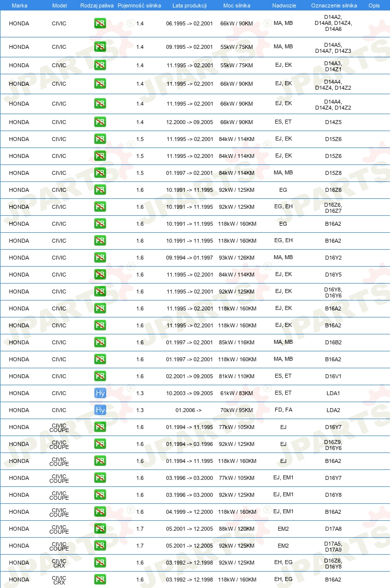The height and width of the screenshot is (588, 390).
Task: Select engine code D17A8 cell
Action: [333, 529]
